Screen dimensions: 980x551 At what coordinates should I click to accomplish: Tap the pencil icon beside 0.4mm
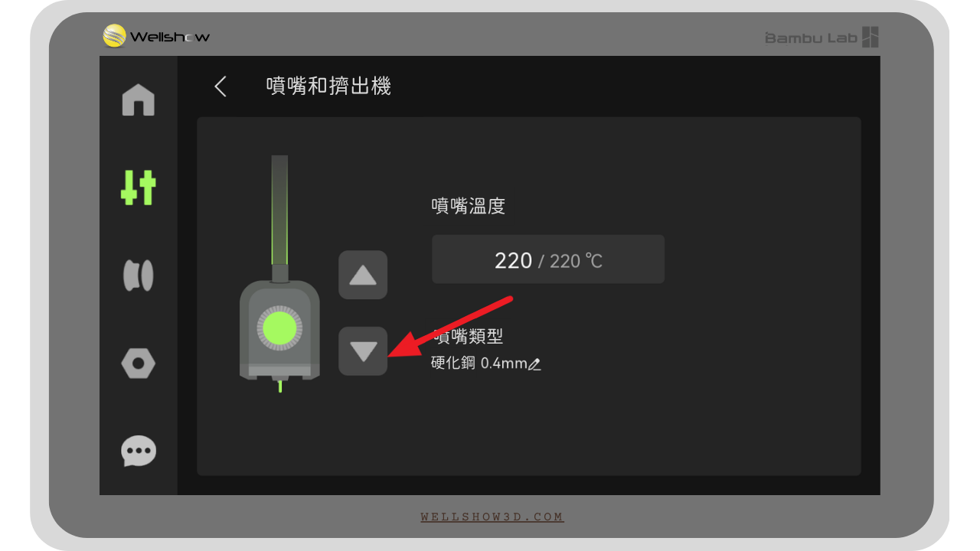pyautogui.click(x=535, y=364)
